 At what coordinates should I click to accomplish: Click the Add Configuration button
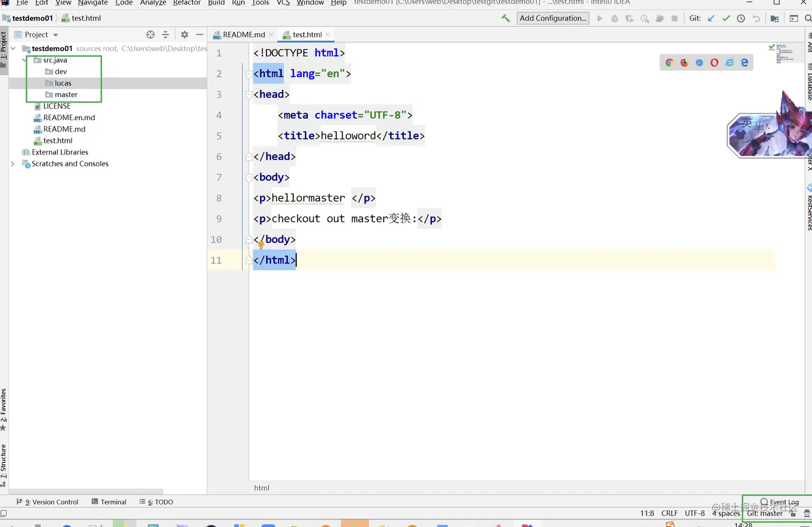point(553,18)
